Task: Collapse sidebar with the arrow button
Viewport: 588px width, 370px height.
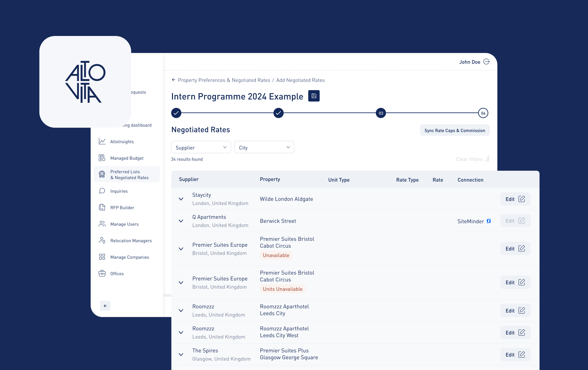Action: [x=105, y=306]
